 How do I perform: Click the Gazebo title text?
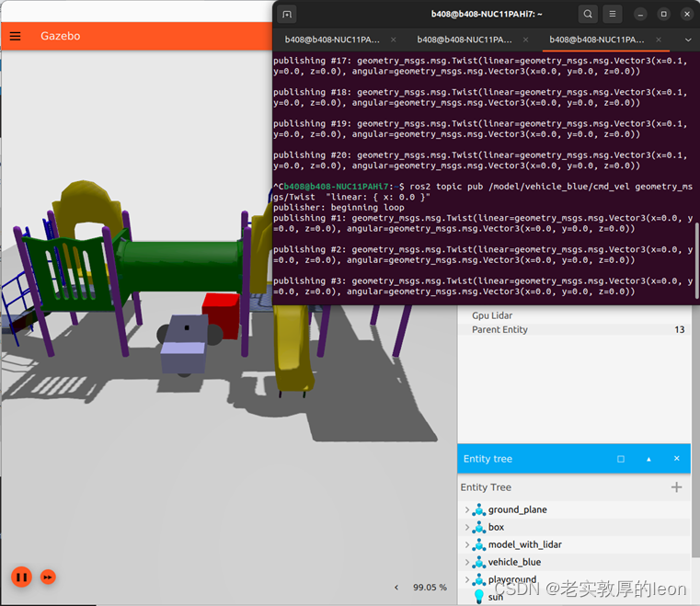click(61, 36)
